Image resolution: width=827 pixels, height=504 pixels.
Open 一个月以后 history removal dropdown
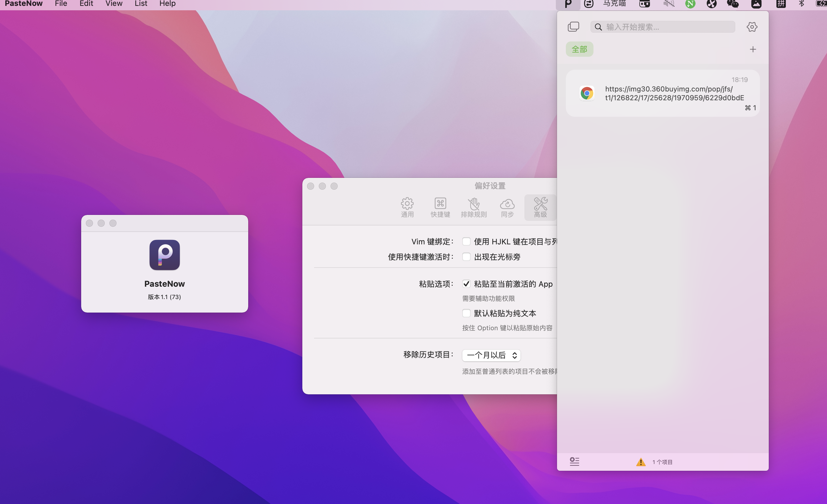491,355
